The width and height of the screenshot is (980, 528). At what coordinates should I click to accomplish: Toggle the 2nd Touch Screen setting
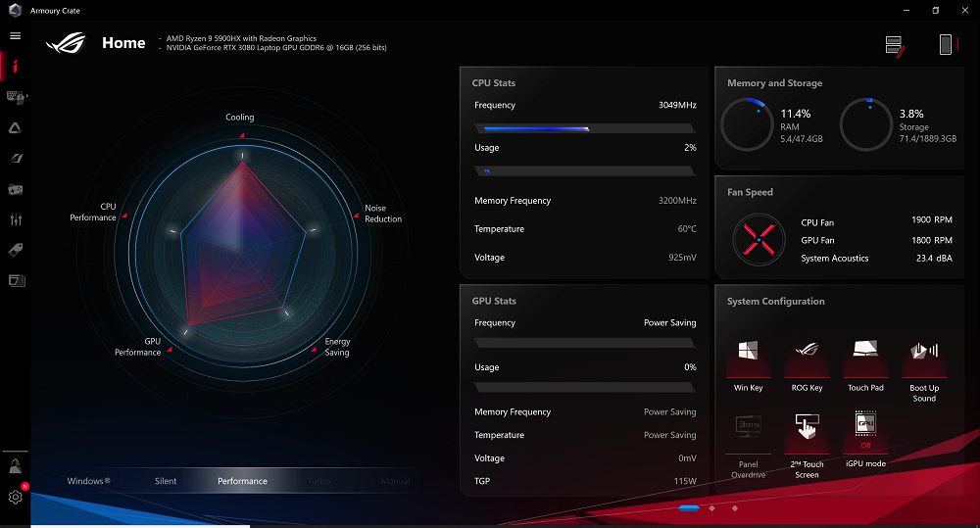point(807,447)
